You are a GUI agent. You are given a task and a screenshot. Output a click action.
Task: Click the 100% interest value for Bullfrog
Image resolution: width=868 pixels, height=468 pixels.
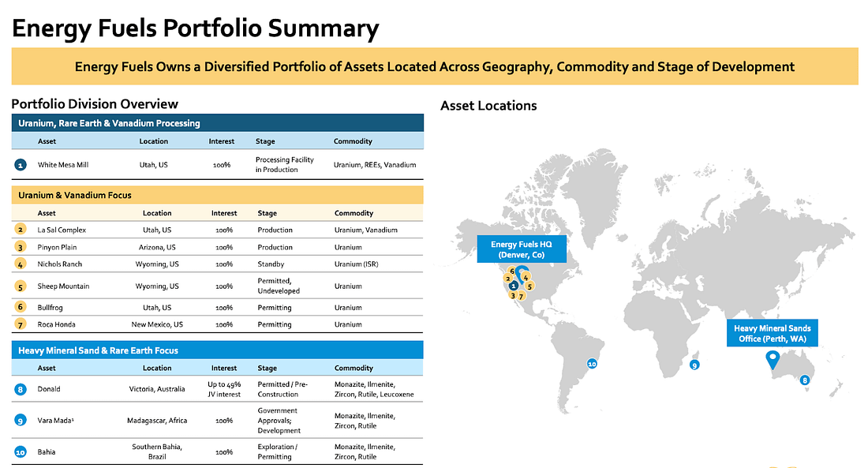coord(224,307)
